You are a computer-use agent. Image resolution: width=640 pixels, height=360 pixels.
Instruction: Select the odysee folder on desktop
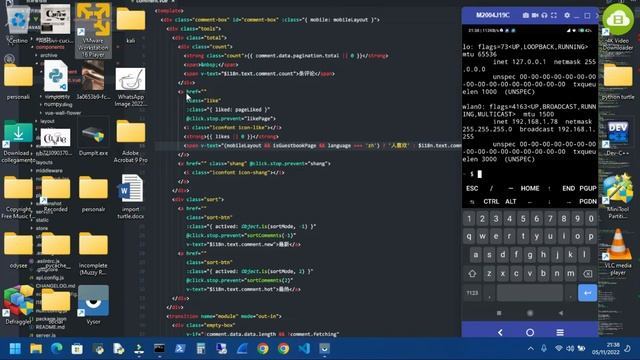pos(18,250)
